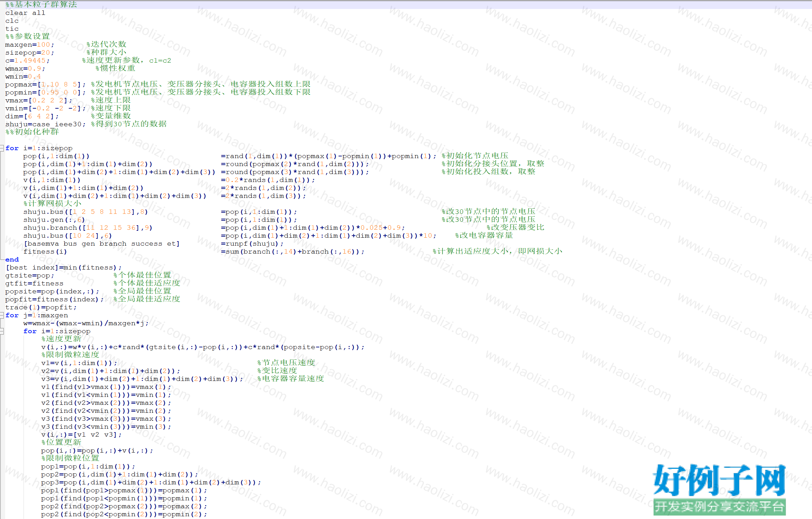Collapse the 'for j=1:maxgen' loop fold
Viewport: 812px width, 519px height.
pyautogui.click(x=2, y=315)
